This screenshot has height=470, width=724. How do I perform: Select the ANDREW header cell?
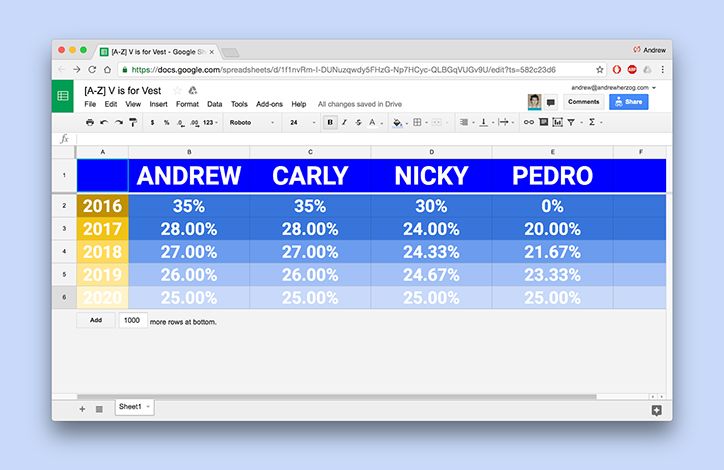[x=189, y=175]
